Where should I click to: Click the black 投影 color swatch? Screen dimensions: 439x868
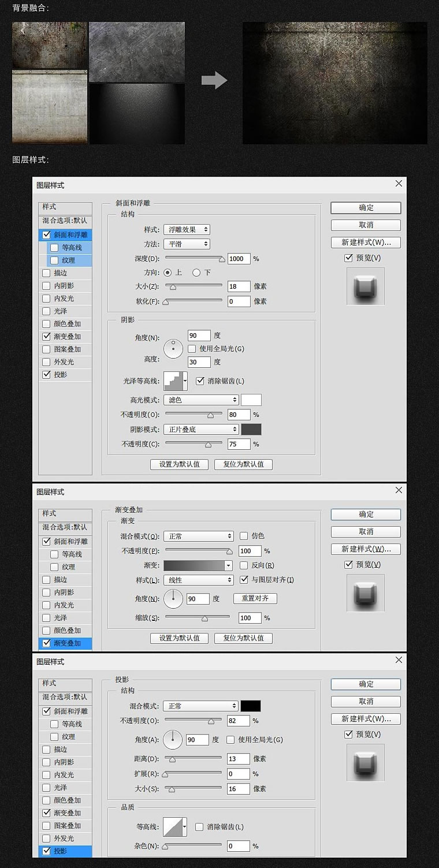click(x=251, y=706)
